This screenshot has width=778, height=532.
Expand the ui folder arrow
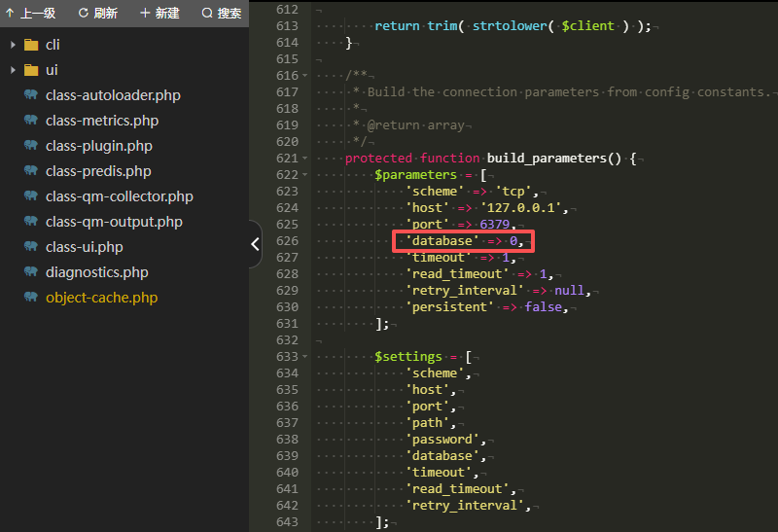[12, 70]
